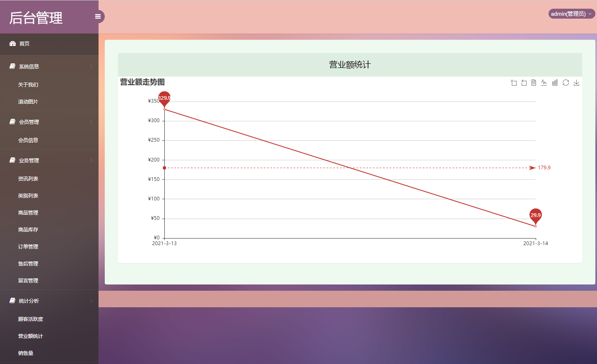Click the average line label 179.9
The image size is (597, 364).
click(x=544, y=167)
